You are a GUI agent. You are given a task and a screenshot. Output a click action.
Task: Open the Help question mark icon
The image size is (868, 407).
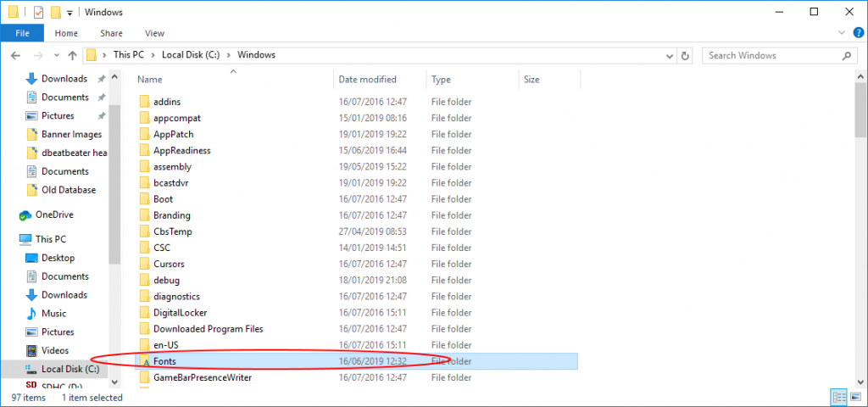(x=858, y=32)
